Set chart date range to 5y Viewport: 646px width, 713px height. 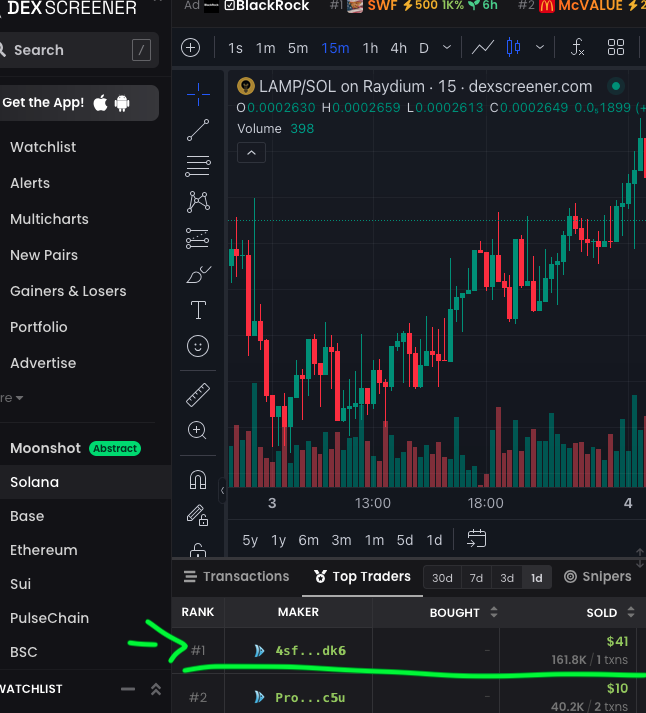pyautogui.click(x=250, y=540)
